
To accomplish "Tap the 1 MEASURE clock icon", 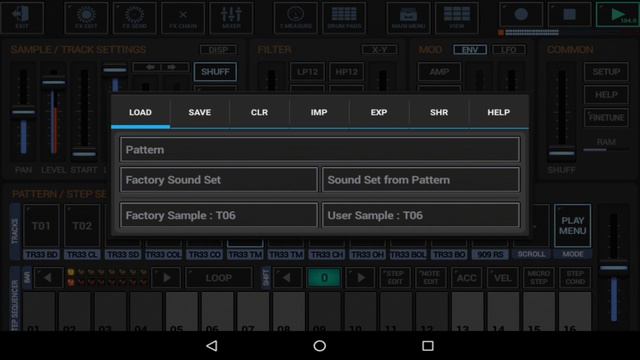I will 296,17.
